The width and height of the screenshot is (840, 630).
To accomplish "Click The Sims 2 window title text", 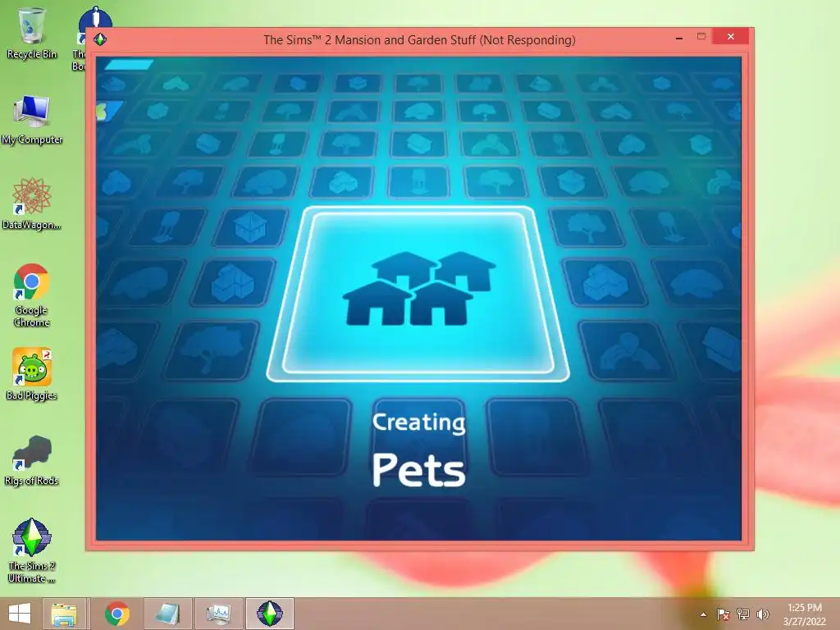I will (419, 40).
